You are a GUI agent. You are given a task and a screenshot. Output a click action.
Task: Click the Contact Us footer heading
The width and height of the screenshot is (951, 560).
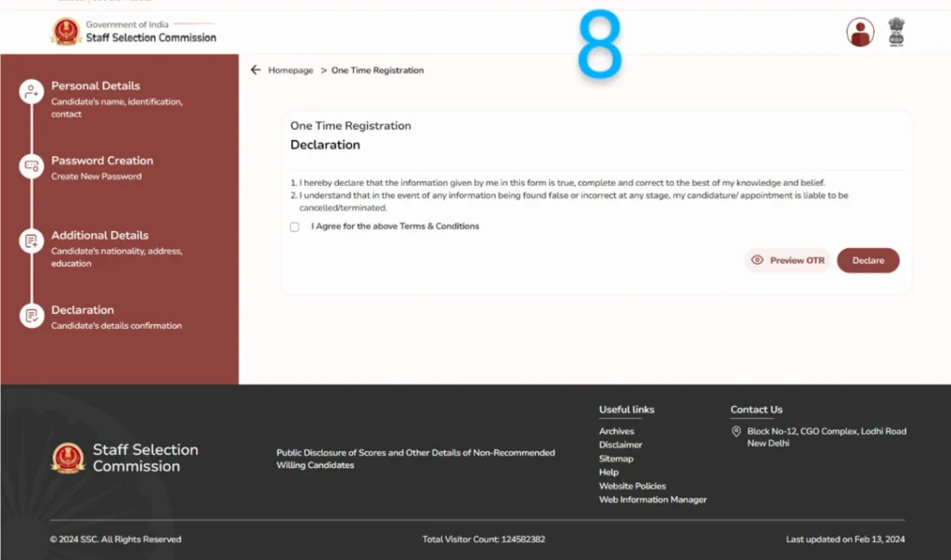coord(756,410)
